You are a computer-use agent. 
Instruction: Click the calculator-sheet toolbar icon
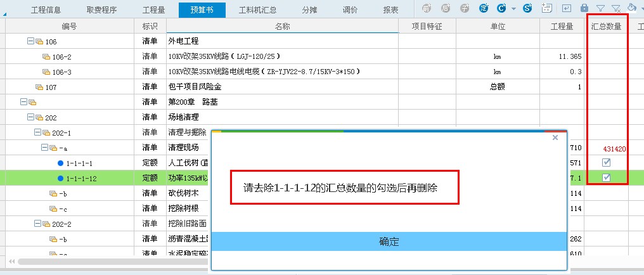546,8
